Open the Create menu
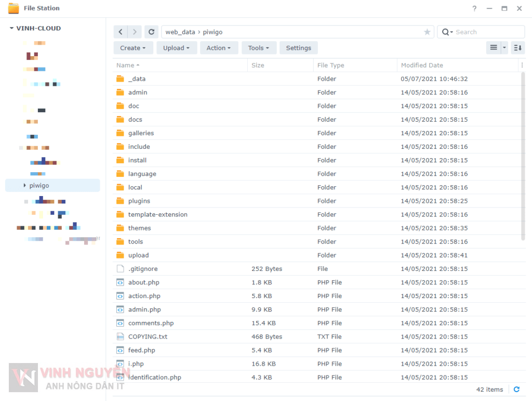This screenshot has width=532, height=401. [x=133, y=47]
